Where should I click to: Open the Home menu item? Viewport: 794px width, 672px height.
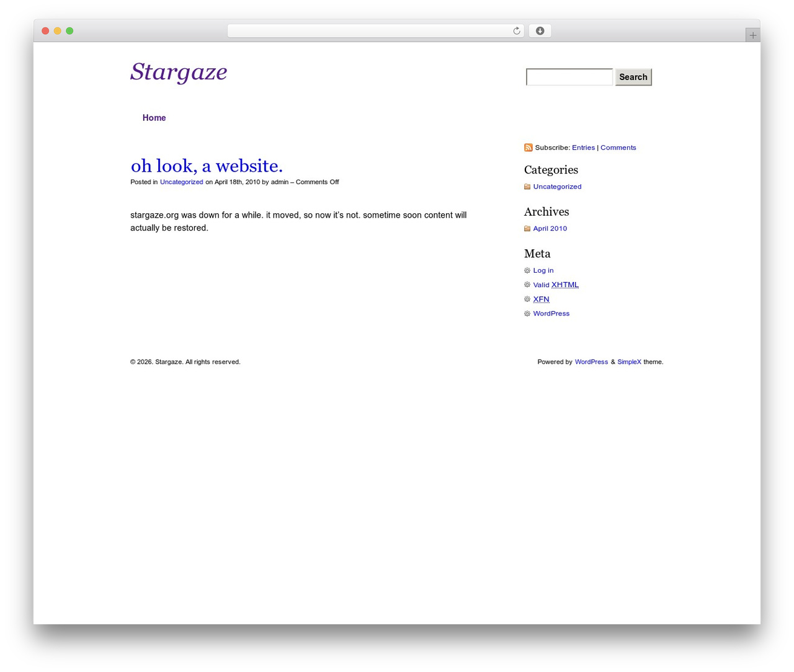click(x=154, y=118)
